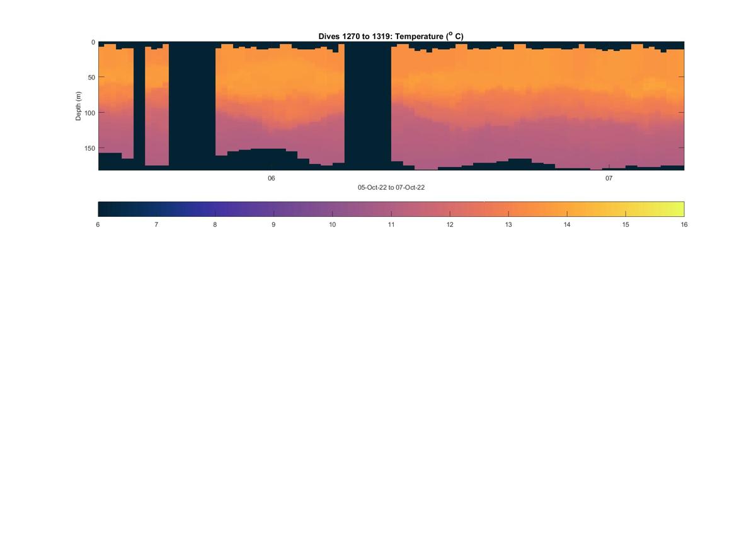Click depth tick label 100
Screen dimensions: 756x558
pos(89,113)
